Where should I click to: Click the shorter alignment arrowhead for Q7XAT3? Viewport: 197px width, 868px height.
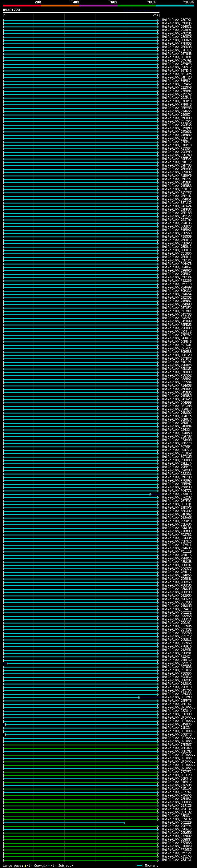[151, 494]
